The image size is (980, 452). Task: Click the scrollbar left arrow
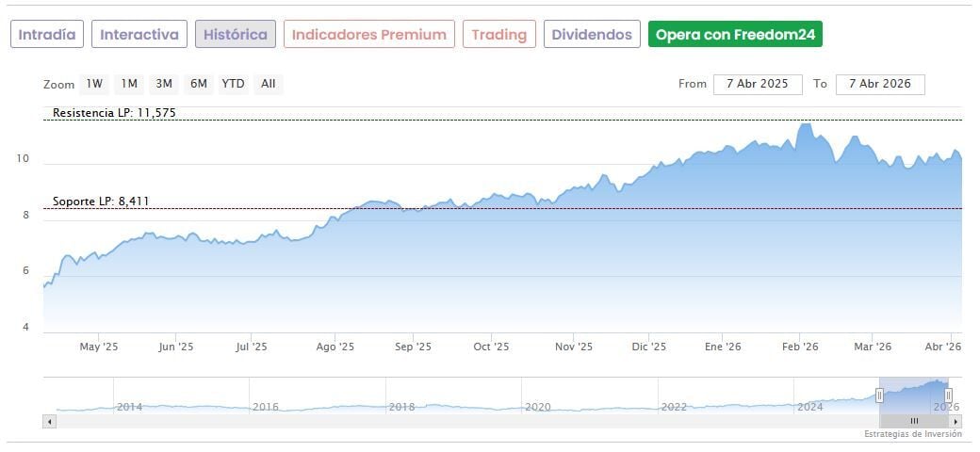pos(49,422)
